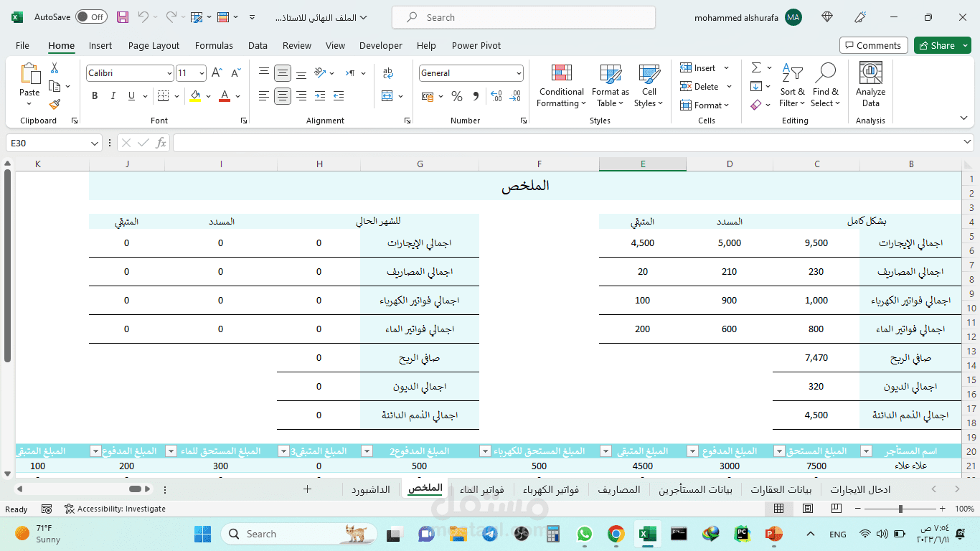Select column E header
The image size is (980, 551).
click(643, 164)
